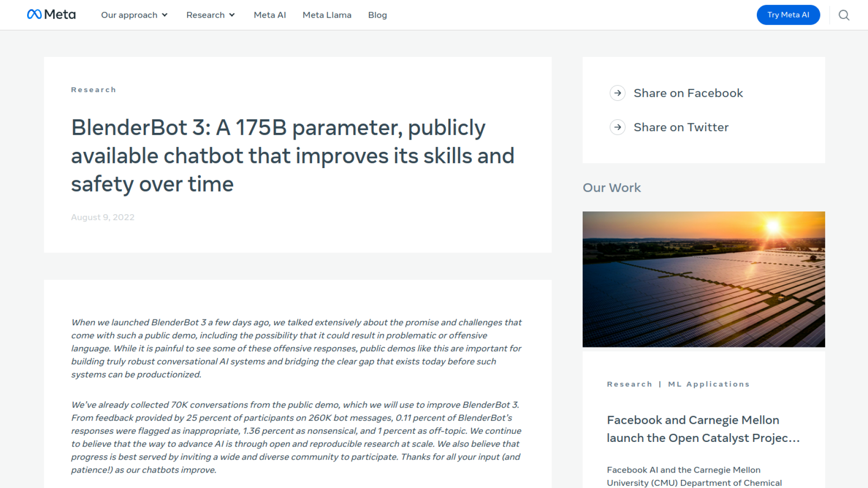Click the Share on Twitter arrow icon

(618, 127)
